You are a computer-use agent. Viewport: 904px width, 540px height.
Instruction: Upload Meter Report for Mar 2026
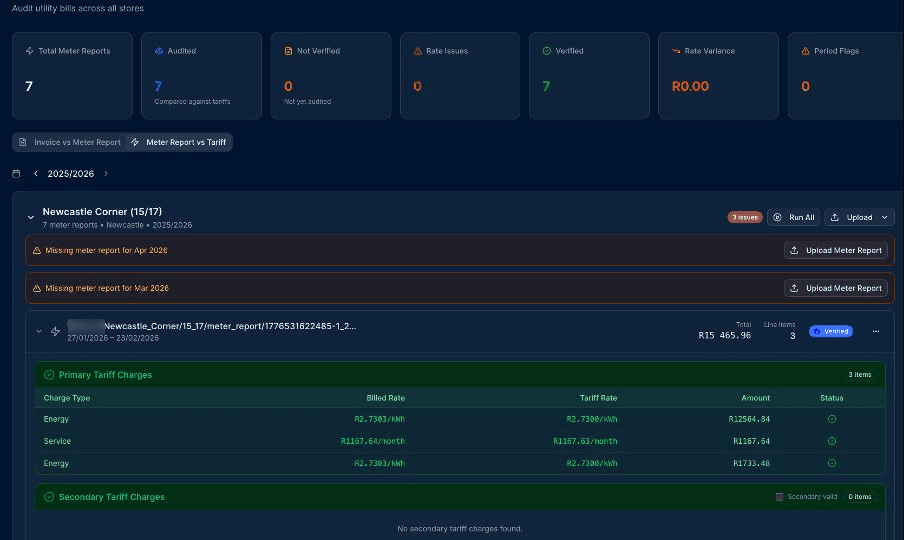[835, 288]
